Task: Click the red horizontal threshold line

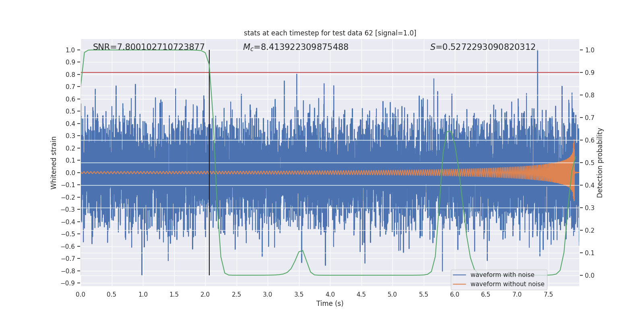Action: click(x=322, y=72)
